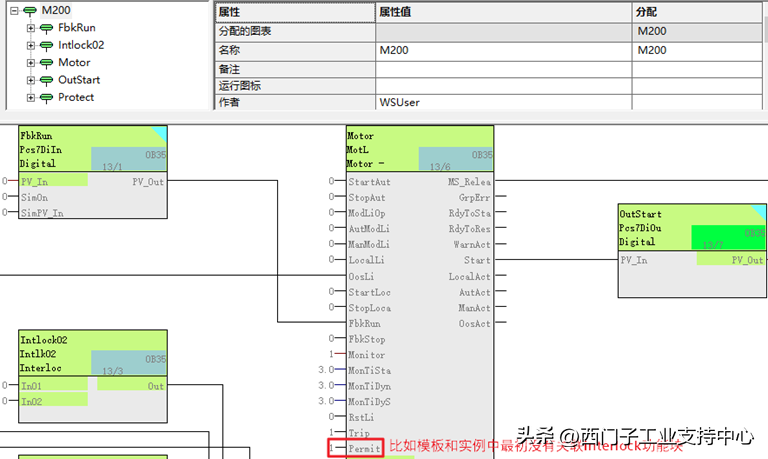Image resolution: width=768 pixels, height=459 pixels.
Task: Expand the FbkRun tree node
Action: coord(31,28)
